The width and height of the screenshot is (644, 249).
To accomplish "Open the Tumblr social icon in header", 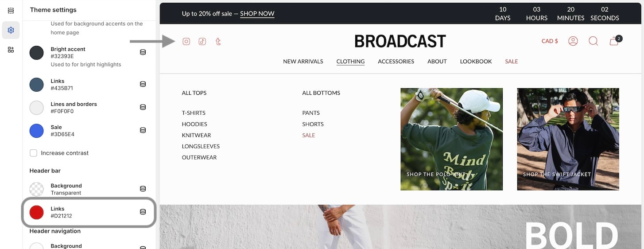I will tap(218, 41).
